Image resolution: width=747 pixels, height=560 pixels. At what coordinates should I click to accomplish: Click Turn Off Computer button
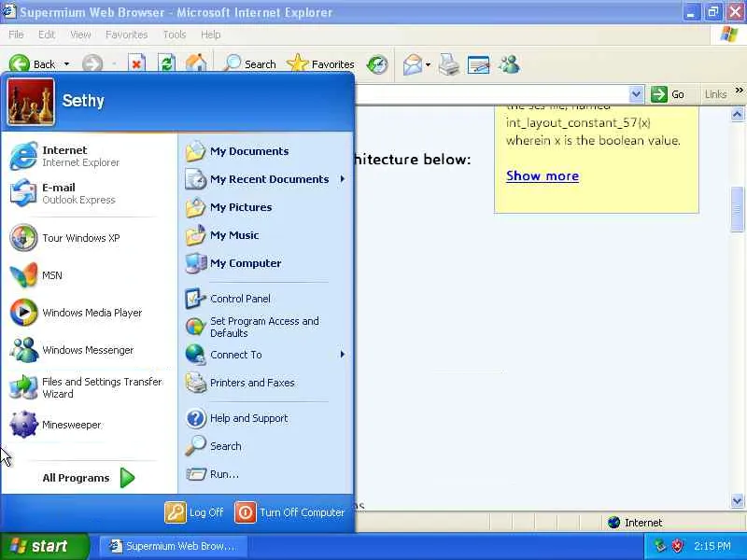pyautogui.click(x=289, y=512)
